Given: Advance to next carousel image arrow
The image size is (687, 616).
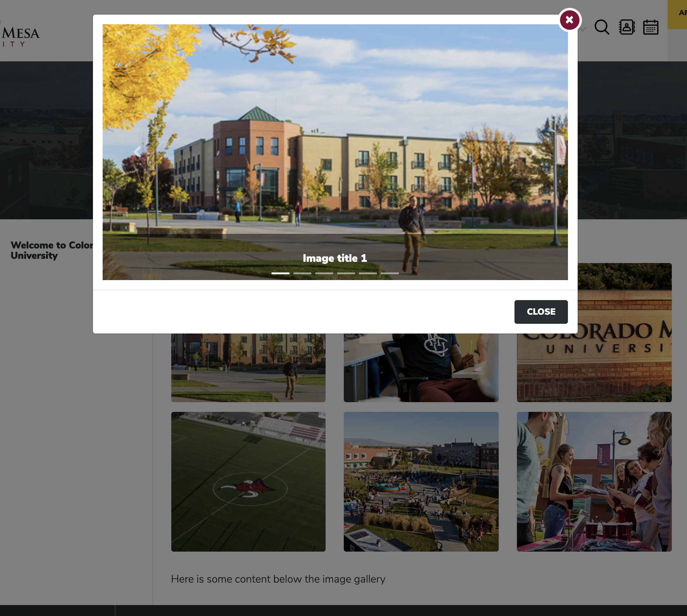Looking at the screenshot, I should [x=532, y=152].
